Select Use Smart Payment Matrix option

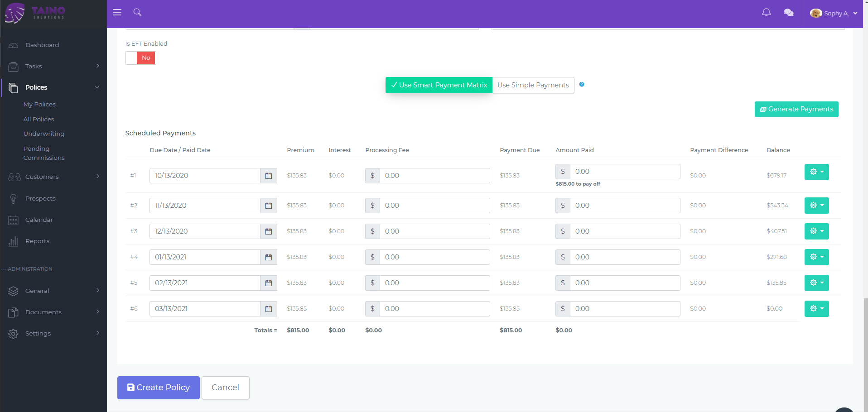click(x=439, y=85)
